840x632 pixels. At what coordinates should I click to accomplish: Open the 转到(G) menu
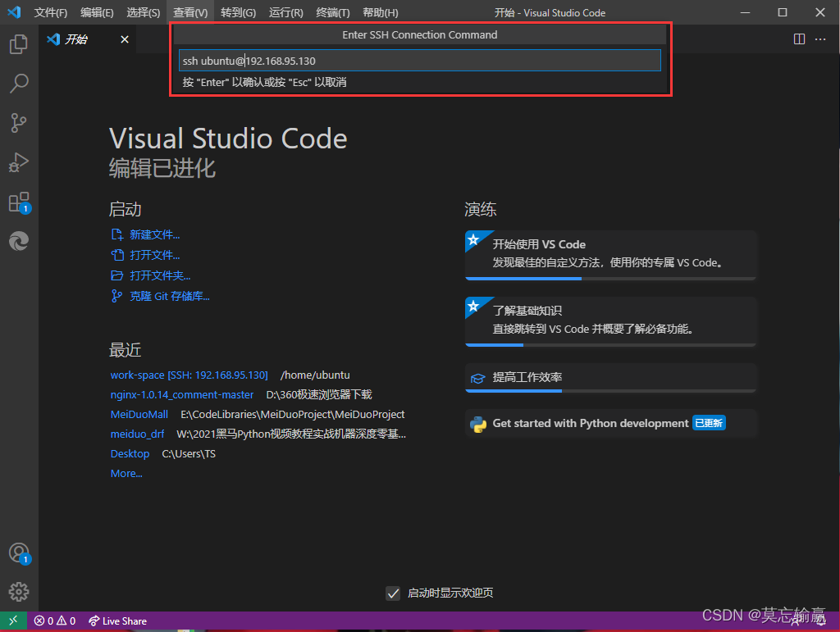pyautogui.click(x=238, y=12)
